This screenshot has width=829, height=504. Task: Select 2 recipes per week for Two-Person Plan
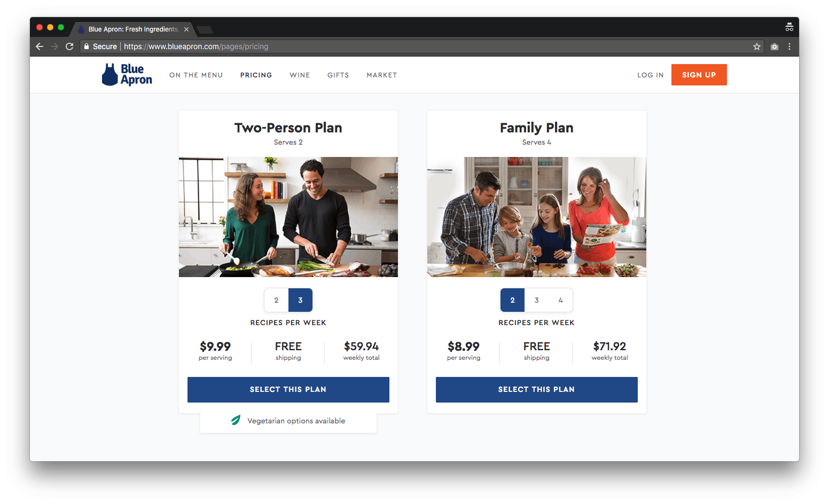pos(276,300)
